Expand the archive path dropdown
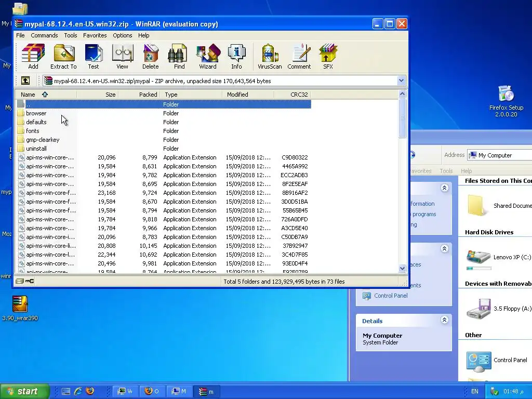This screenshot has height=399, width=532. tap(402, 81)
